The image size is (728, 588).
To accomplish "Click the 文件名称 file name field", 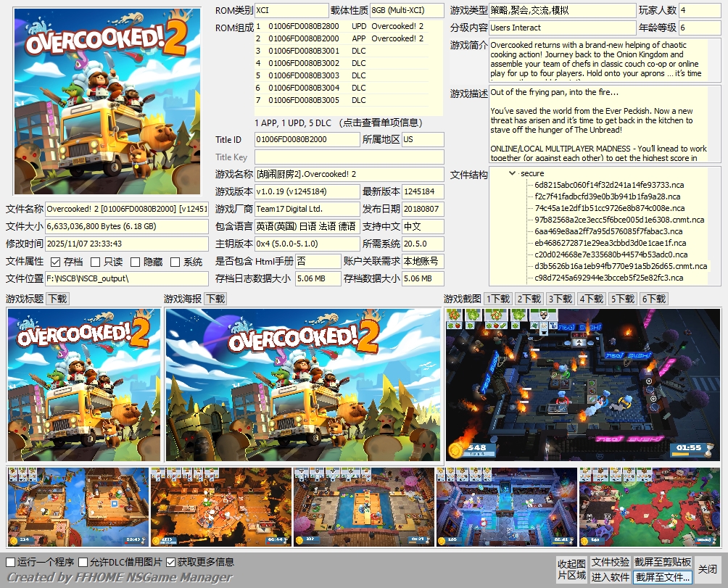I will pyautogui.click(x=127, y=210).
